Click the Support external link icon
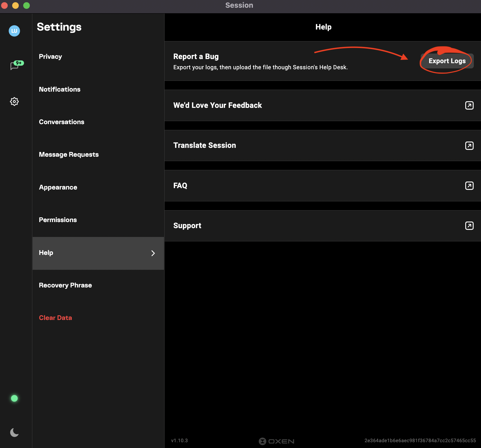 click(x=469, y=226)
